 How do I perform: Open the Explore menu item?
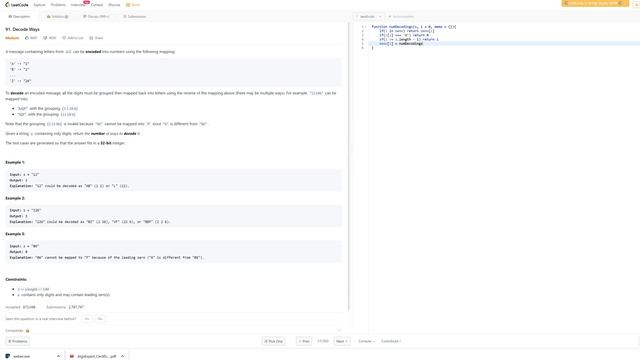pyautogui.click(x=40, y=5)
